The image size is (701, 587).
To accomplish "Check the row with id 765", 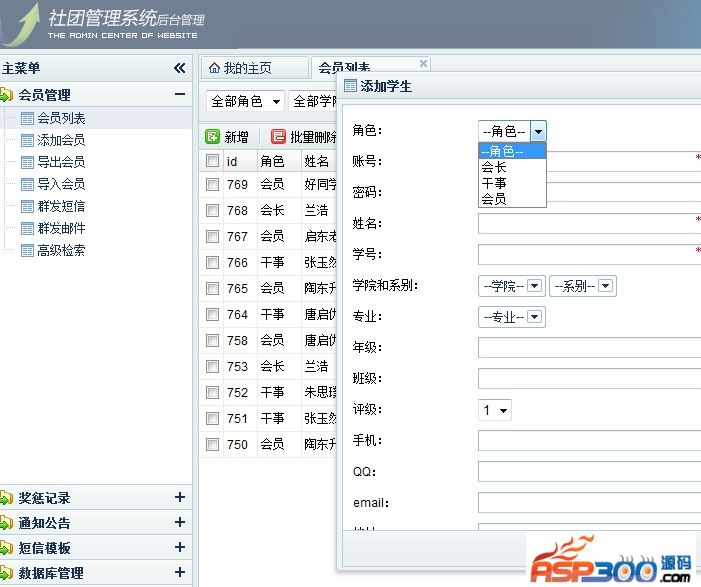I will pos(212,288).
